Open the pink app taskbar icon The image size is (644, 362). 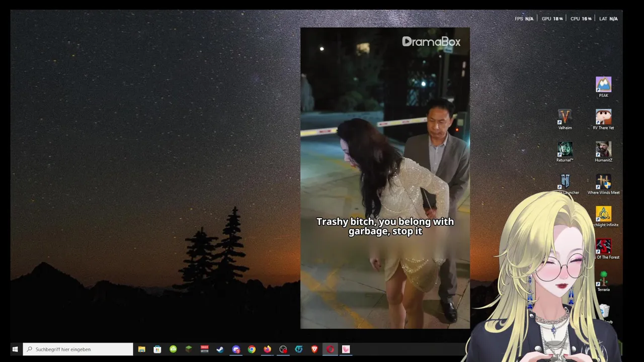346,349
